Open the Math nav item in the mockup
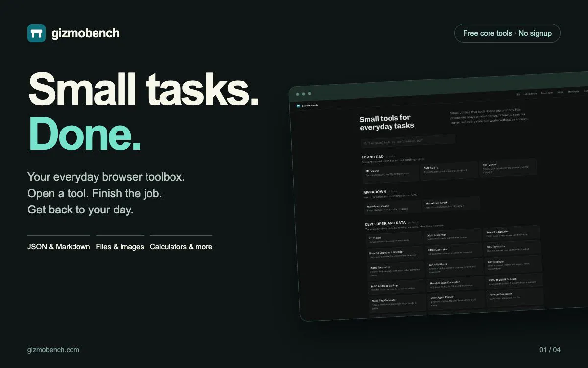Screen dimensions: 588x368 561,92
